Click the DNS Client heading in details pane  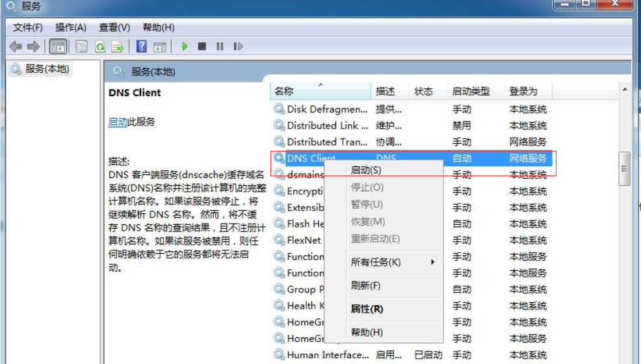tap(135, 93)
